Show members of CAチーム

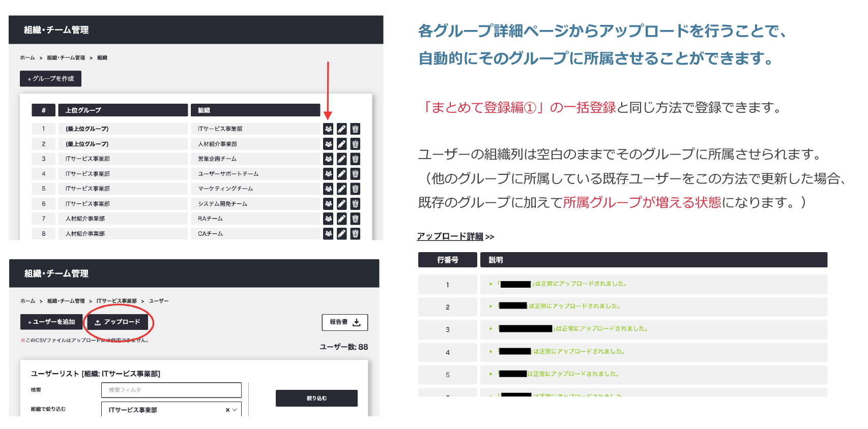pyautogui.click(x=328, y=233)
